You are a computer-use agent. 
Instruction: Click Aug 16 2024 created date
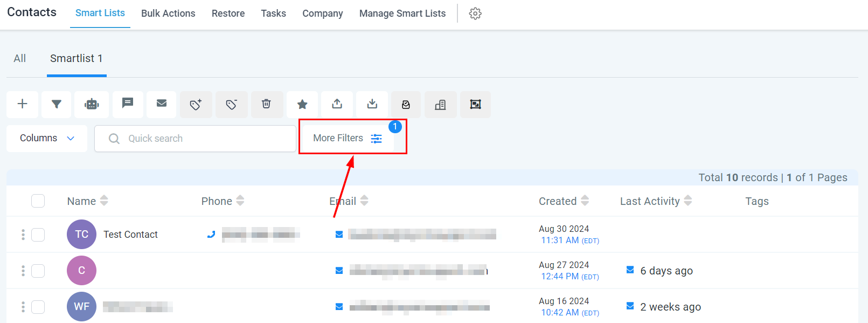click(x=564, y=301)
